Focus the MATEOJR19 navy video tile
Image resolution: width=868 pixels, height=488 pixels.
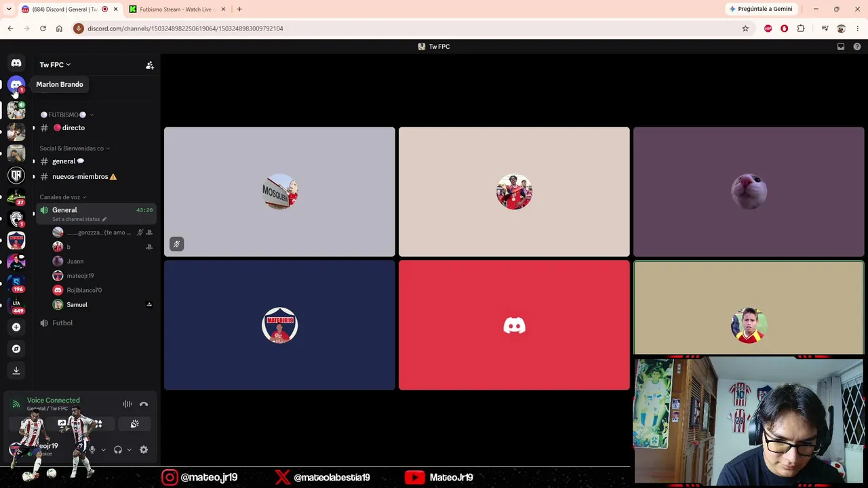279,325
